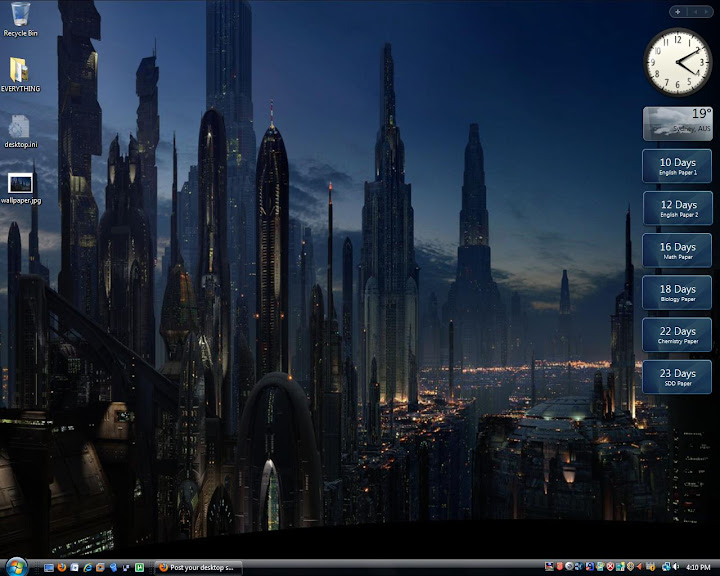This screenshot has height=576, width=720.
Task: Click the tray icon with yellow padlock
Action: point(651,566)
